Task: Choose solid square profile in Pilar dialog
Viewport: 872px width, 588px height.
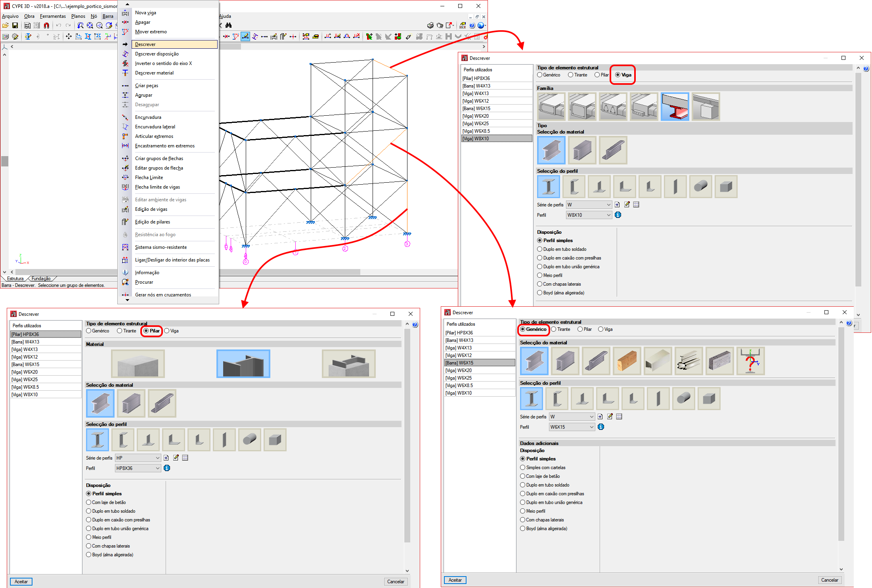Action: pos(275,440)
